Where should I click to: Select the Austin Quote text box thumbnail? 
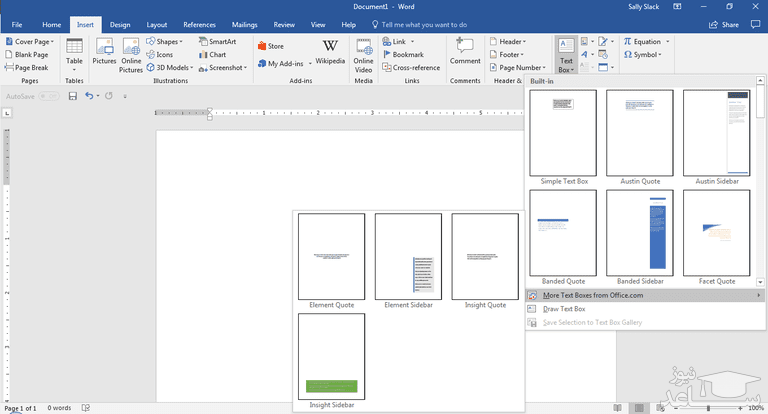(639, 133)
